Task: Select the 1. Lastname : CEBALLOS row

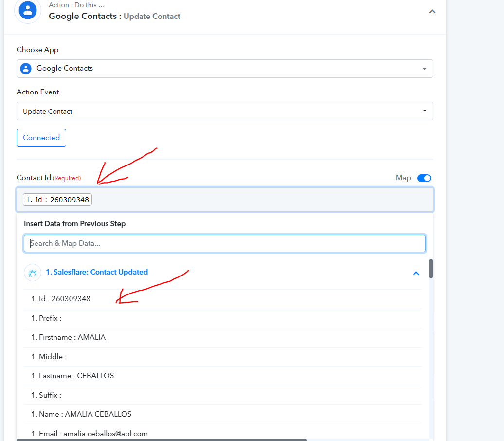Action: tap(223, 376)
